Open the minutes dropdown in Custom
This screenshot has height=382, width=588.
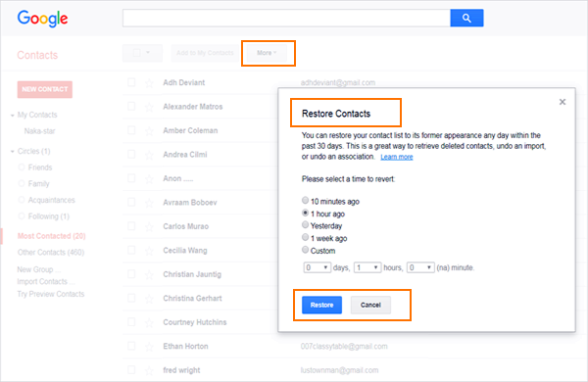[420, 267]
